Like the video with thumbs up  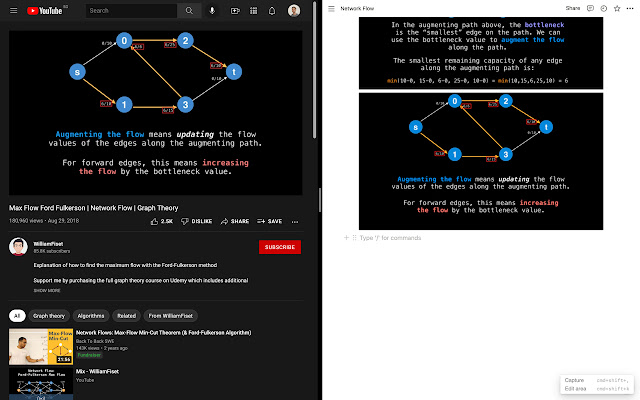(162, 221)
